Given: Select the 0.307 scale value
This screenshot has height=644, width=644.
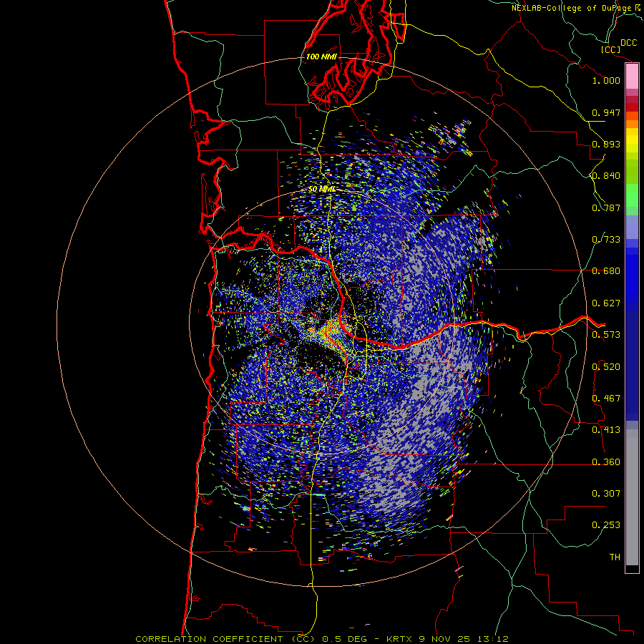Looking at the screenshot, I should [x=606, y=494].
